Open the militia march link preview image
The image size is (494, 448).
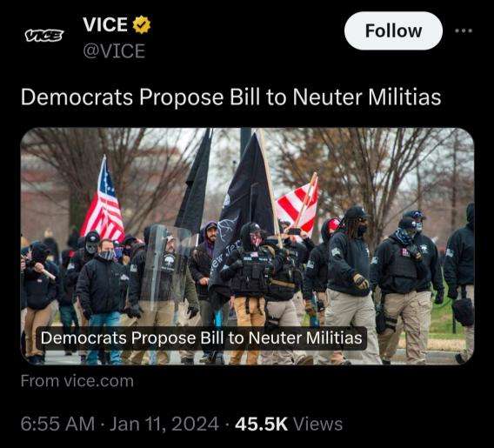pos(247,246)
